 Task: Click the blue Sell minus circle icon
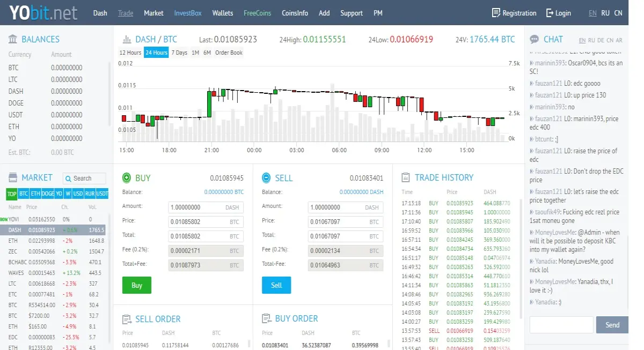coord(267,177)
